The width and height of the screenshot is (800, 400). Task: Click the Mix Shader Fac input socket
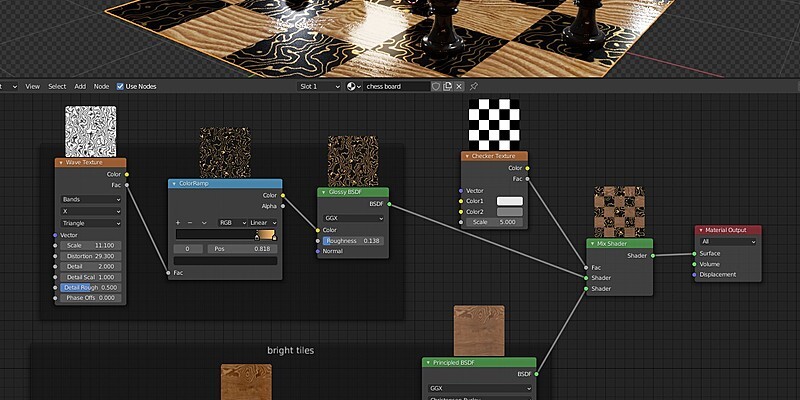pos(586,268)
